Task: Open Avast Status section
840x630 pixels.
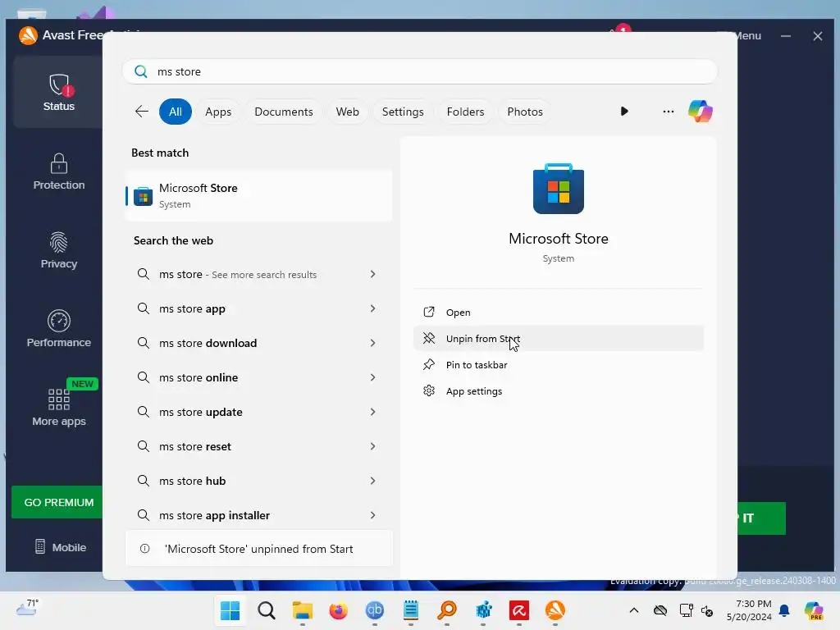Action: [x=59, y=92]
